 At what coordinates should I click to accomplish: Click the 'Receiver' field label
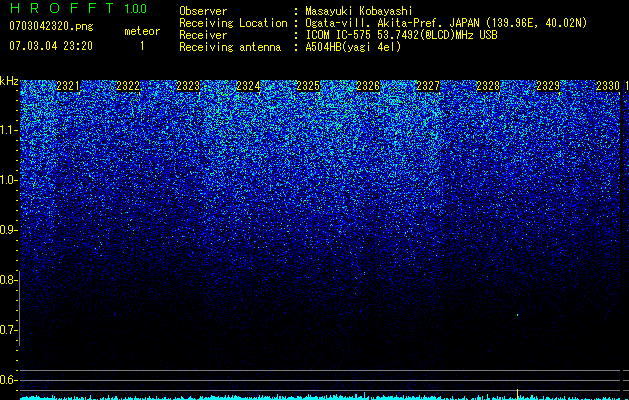pos(203,35)
